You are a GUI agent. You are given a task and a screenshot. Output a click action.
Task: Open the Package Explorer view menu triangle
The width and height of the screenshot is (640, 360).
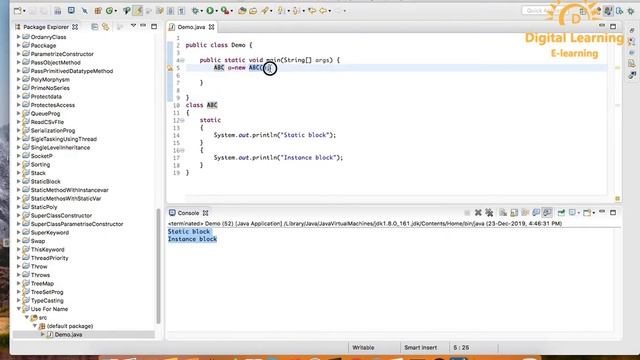[x=133, y=26]
